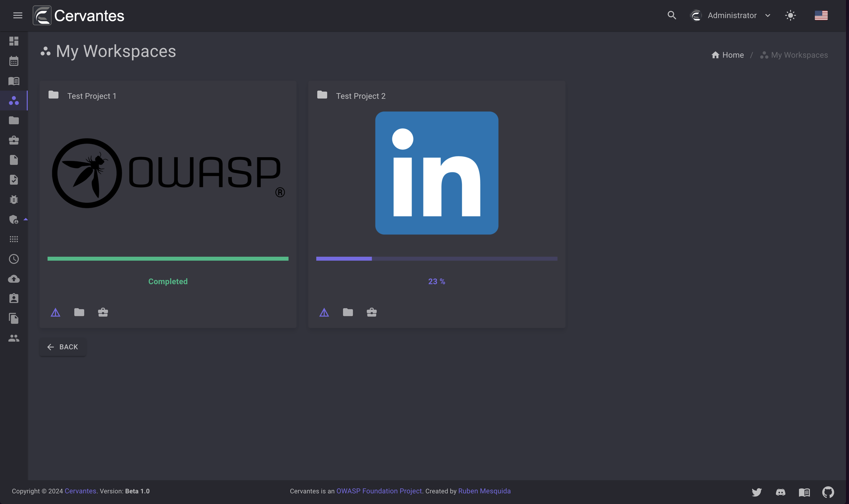Toggle light/dark theme sun icon
Viewport: 849px width, 504px height.
(790, 15)
